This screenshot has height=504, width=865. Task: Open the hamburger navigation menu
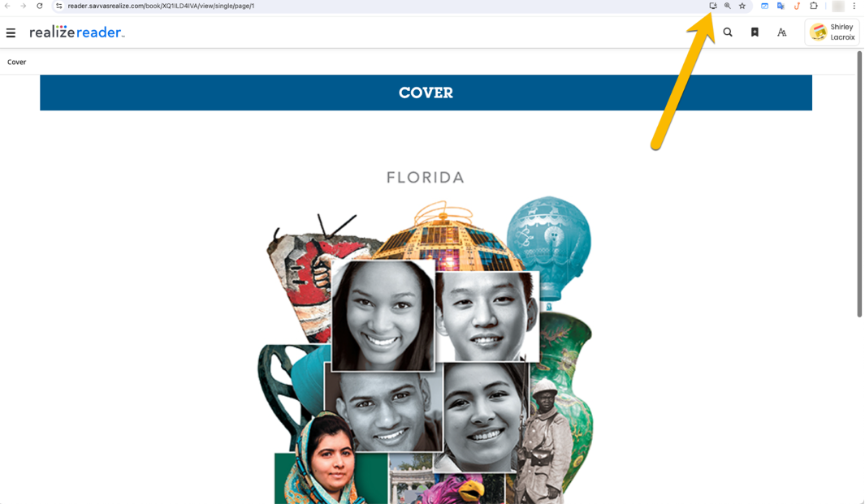[x=11, y=32]
